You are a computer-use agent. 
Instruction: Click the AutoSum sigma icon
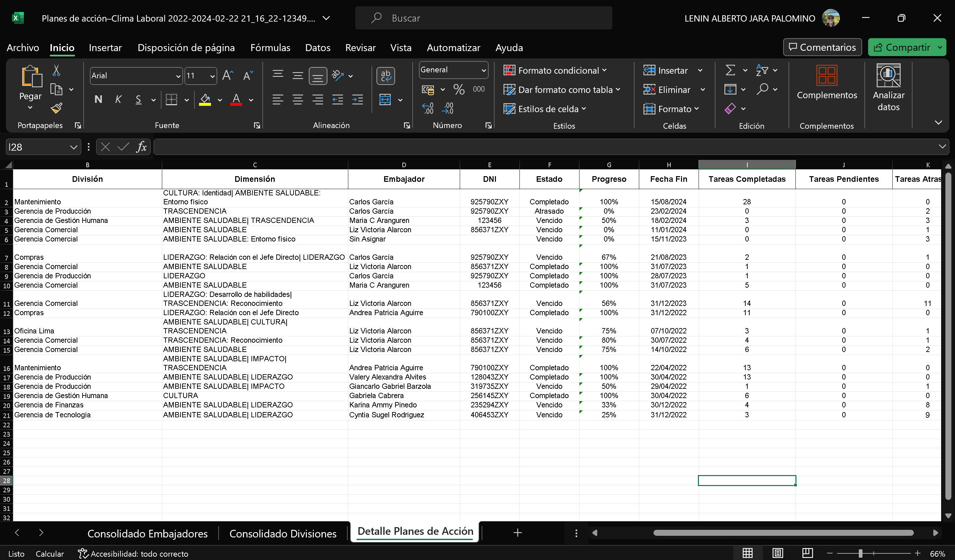[730, 70]
